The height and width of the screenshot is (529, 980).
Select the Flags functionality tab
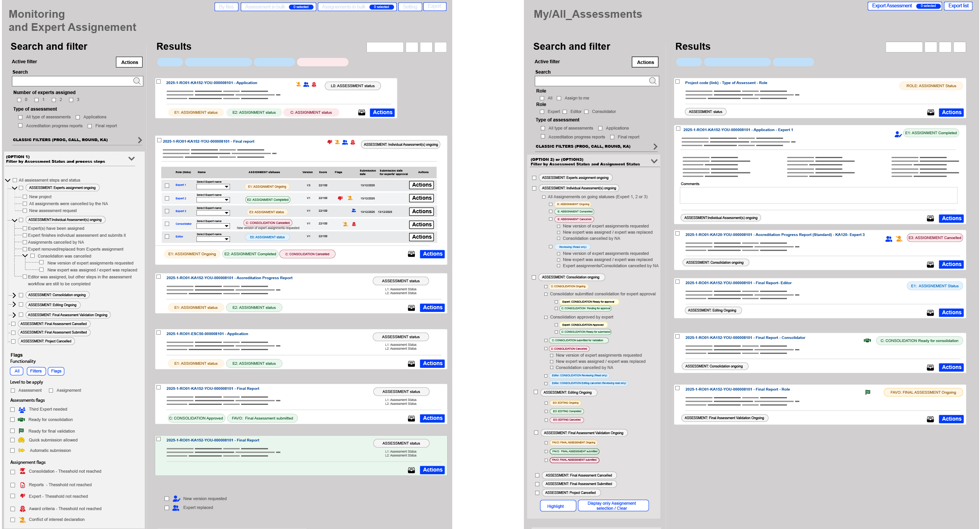[56, 371]
